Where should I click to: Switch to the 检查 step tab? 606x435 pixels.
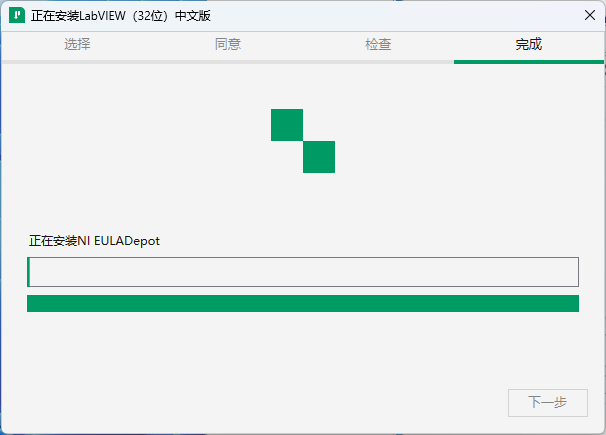tap(378, 44)
